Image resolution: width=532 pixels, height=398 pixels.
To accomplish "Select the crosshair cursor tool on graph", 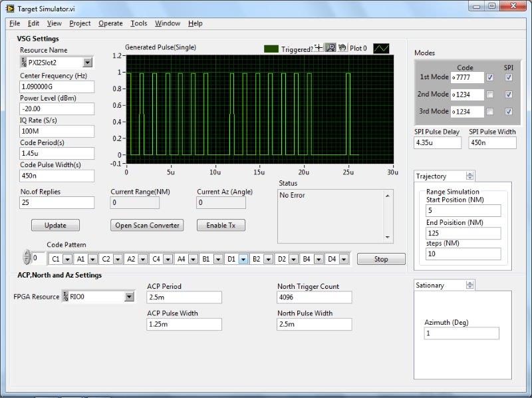I will pos(319,49).
